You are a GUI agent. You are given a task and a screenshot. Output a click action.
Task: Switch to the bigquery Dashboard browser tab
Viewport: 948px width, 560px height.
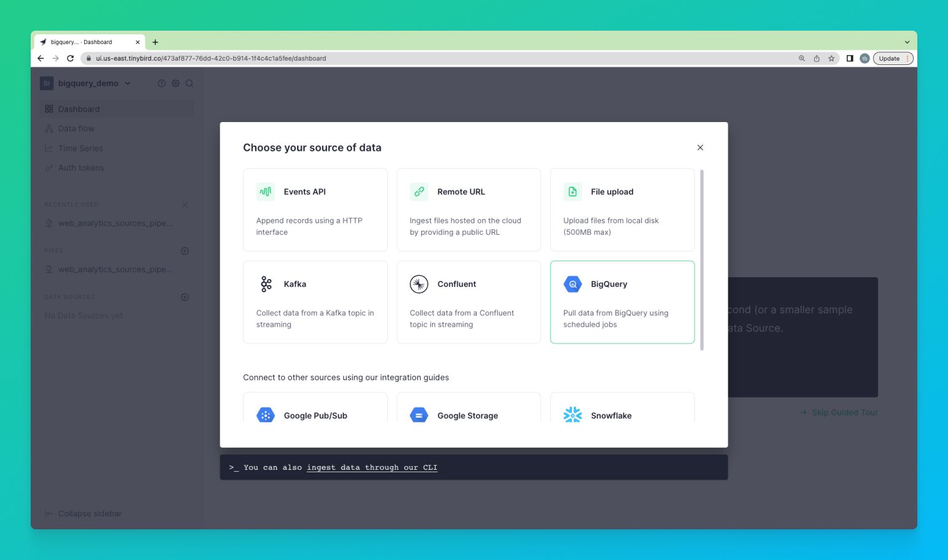pyautogui.click(x=86, y=42)
